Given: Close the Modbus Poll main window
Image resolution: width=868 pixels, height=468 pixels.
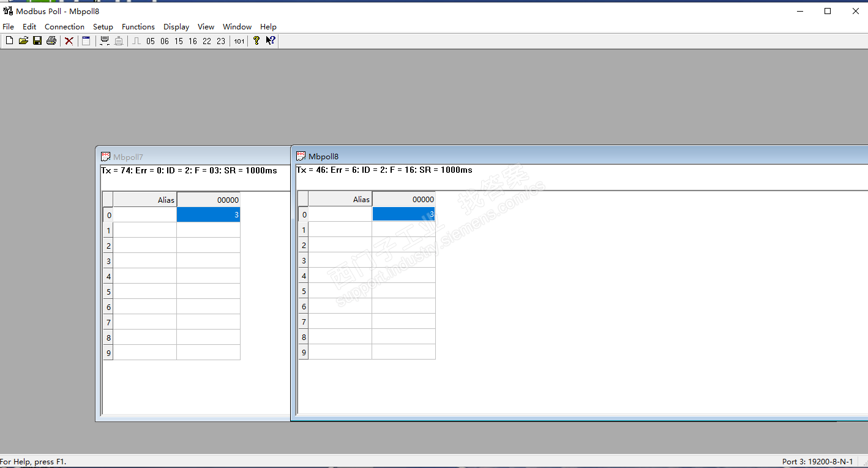Looking at the screenshot, I should click(x=855, y=11).
